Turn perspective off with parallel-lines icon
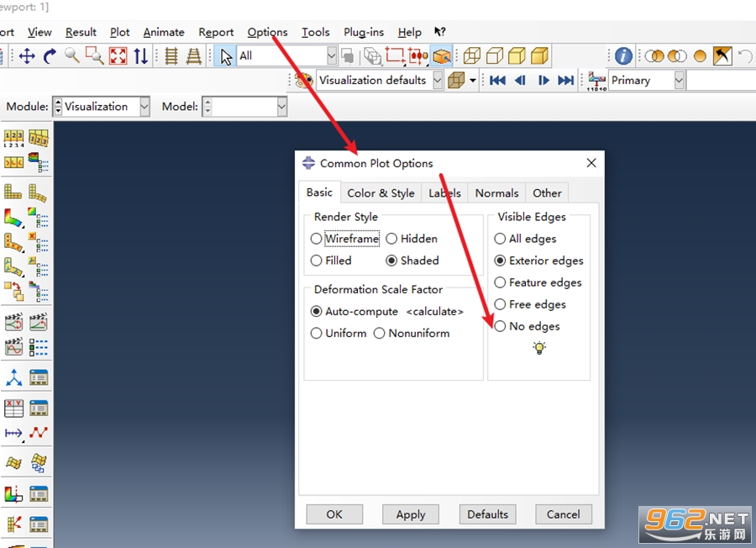Screen dimensions: 756x548 [171, 56]
